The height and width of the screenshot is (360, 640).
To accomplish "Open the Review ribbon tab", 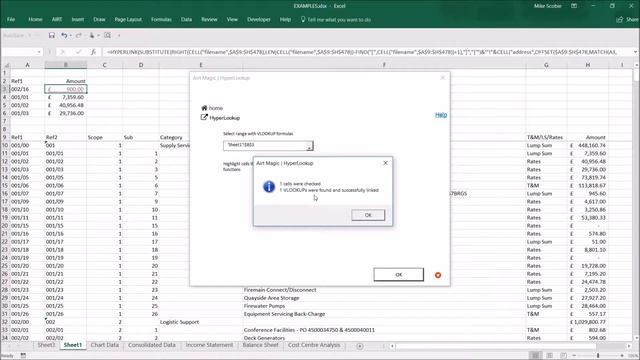I will (x=209, y=19).
